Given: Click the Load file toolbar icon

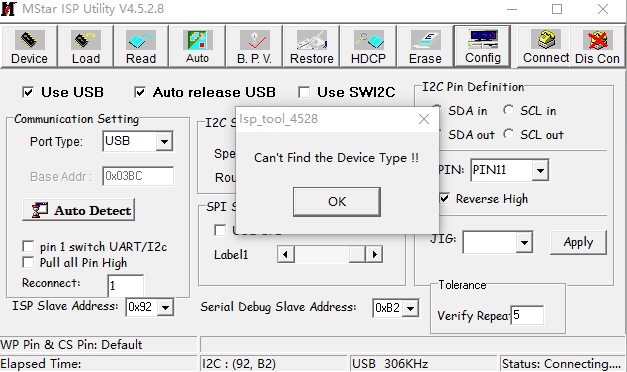Looking at the screenshot, I should pyautogui.click(x=86, y=46).
